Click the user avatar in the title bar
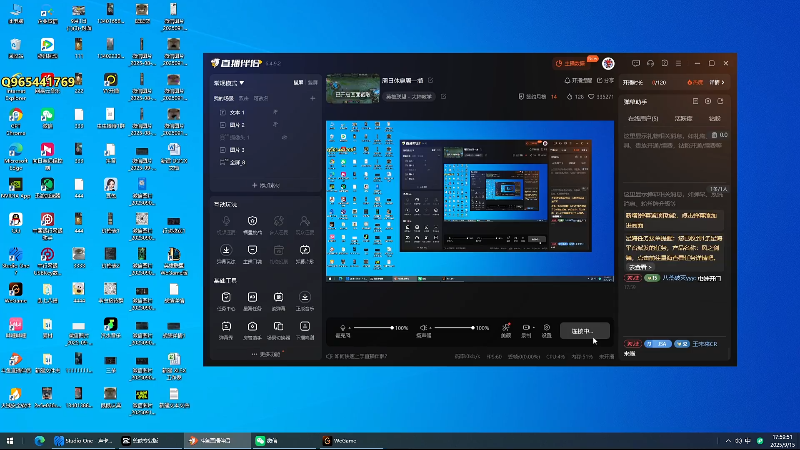800x450 pixels. [x=608, y=63]
